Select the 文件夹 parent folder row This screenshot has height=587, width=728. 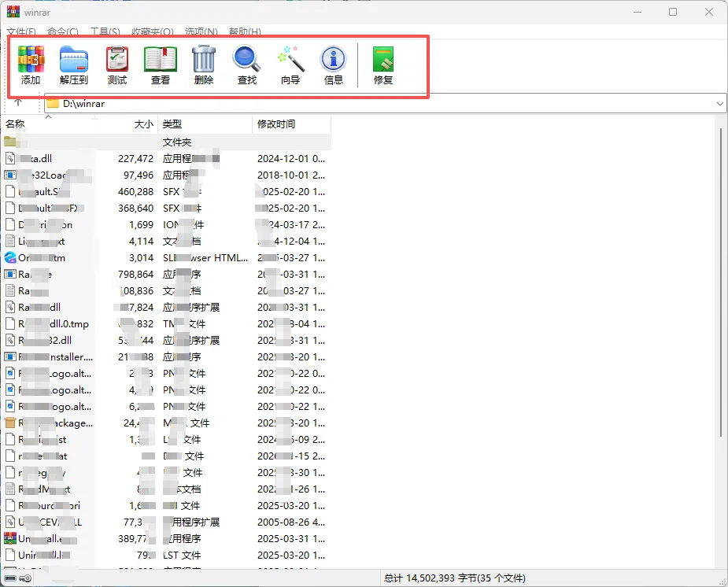(166, 142)
